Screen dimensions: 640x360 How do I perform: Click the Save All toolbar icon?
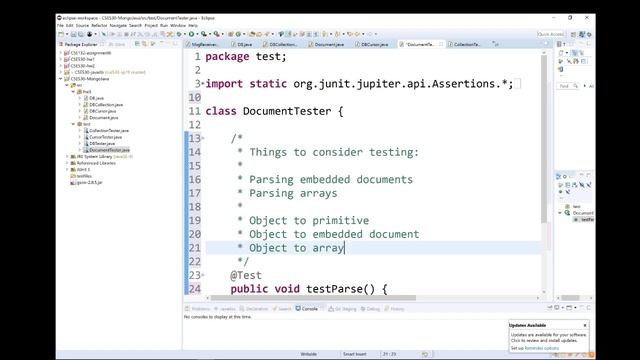click(80, 34)
